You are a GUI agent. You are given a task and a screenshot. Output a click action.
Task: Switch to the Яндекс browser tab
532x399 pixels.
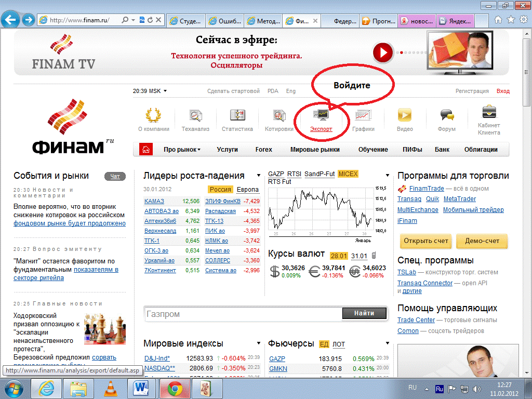tap(455, 21)
